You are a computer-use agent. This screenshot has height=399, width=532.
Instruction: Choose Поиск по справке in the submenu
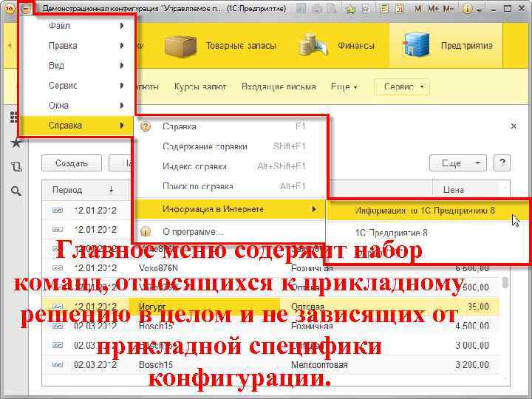click(x=231, y=186)
